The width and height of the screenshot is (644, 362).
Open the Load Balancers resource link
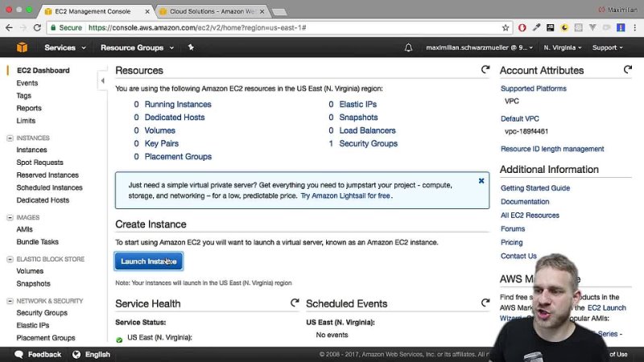click(367, 130)
